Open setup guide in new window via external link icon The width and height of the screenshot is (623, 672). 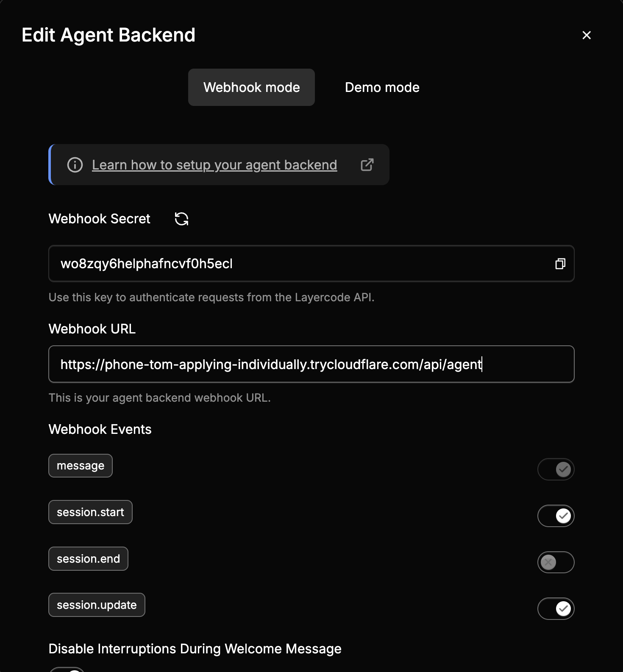tap(367, 164)
